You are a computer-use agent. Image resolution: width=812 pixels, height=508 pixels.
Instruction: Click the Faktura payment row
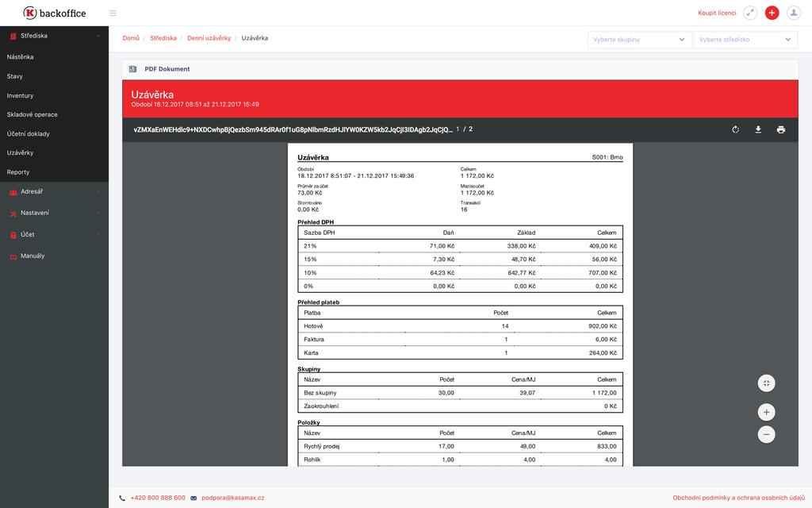pyautogui.click(x=461, y=340)
